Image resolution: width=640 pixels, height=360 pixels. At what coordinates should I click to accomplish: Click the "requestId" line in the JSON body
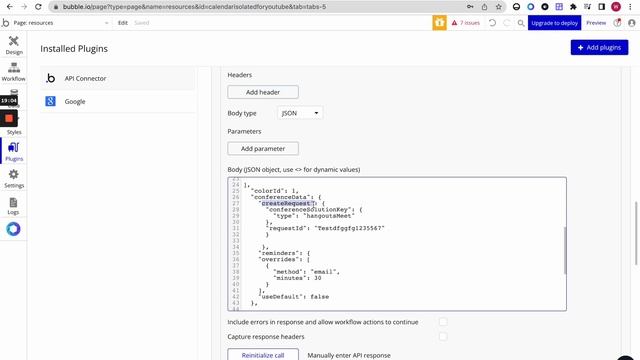coord(326,228)
